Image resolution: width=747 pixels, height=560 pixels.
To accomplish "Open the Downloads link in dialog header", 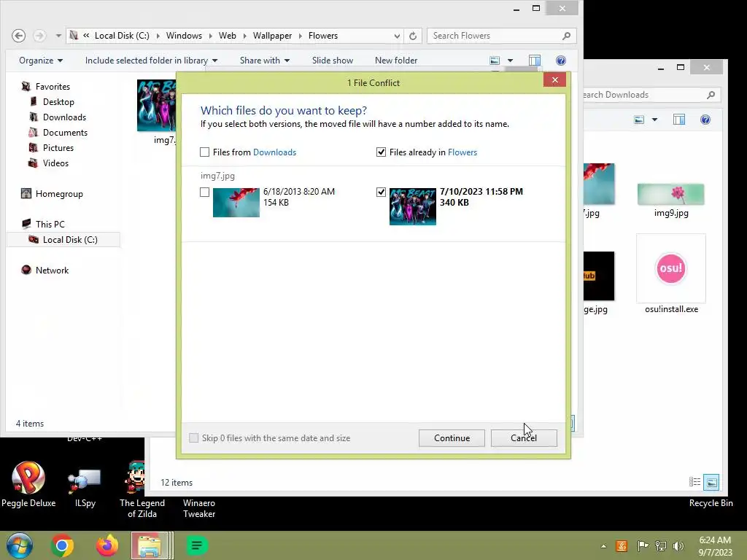I will pos(274,152).
